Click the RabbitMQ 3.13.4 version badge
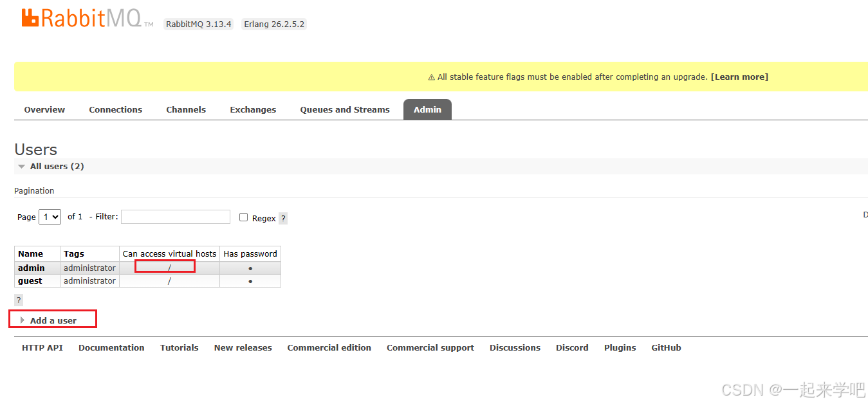The height and width of the screenshot is (404, 868). point(199,24)
